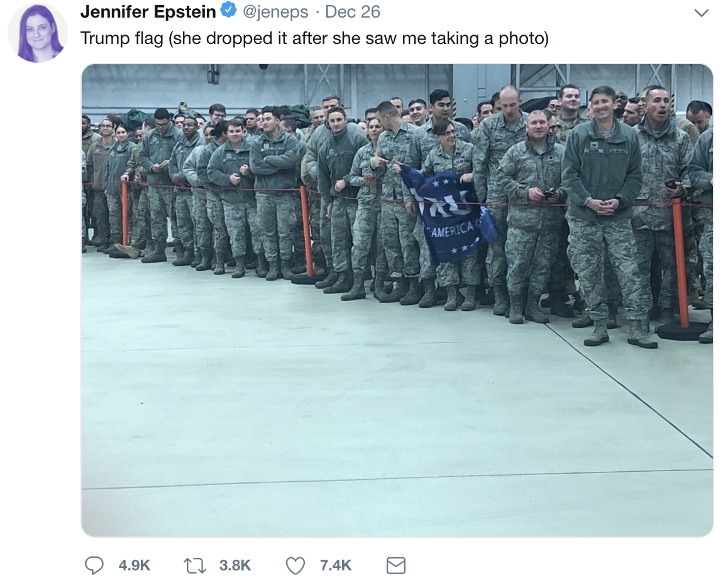The image size is (728, 588).
Task: Click the envelope direct message icon
Action: tap(396, 566)
